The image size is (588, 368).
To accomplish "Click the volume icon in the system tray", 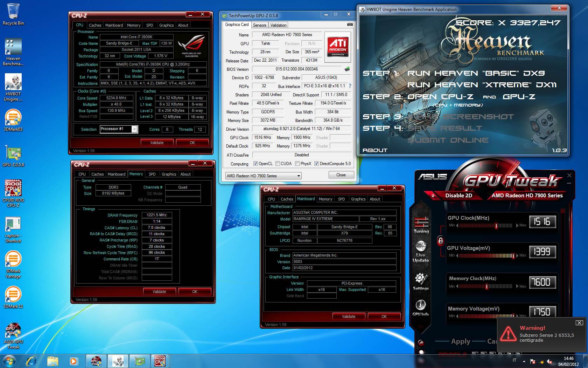I will pyautogui.click(x=550, y=361).
